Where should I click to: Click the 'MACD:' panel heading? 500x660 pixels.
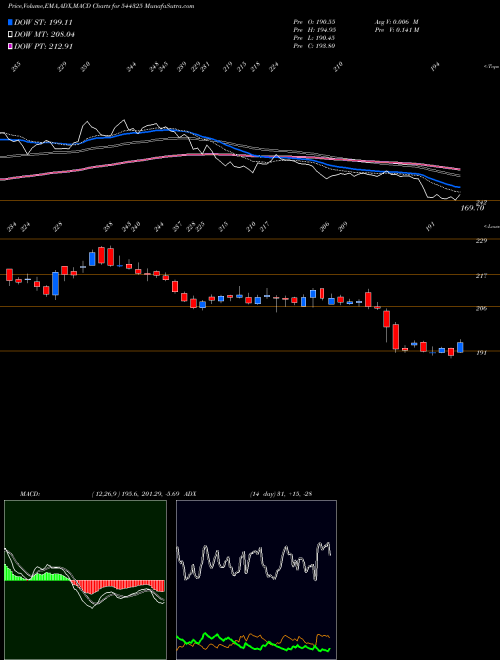coord(29,493)
